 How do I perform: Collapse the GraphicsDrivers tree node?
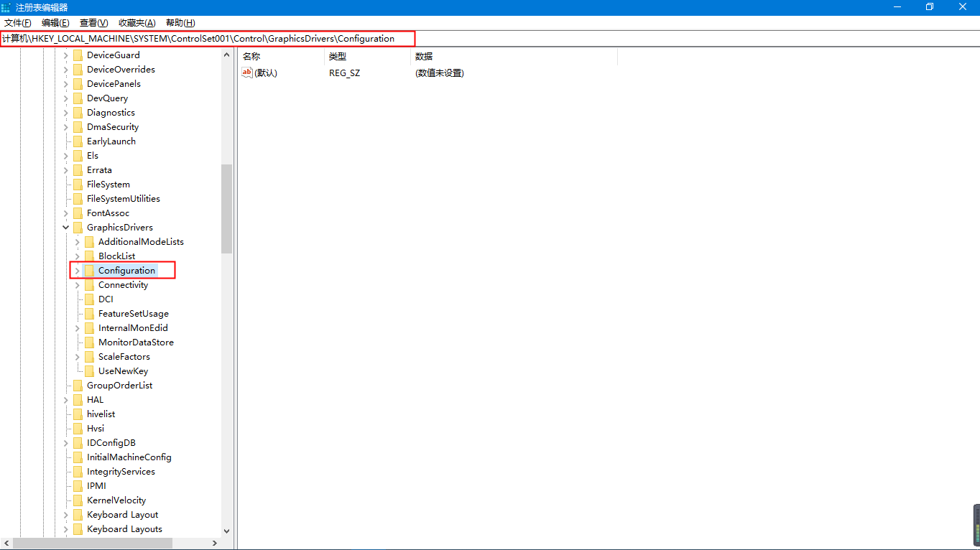66,228
